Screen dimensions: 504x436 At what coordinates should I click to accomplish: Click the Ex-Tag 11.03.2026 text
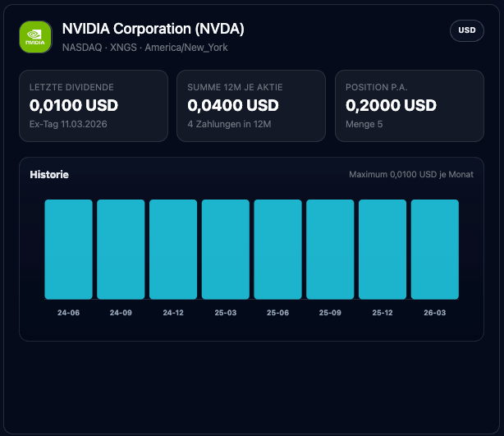(68, 124)
